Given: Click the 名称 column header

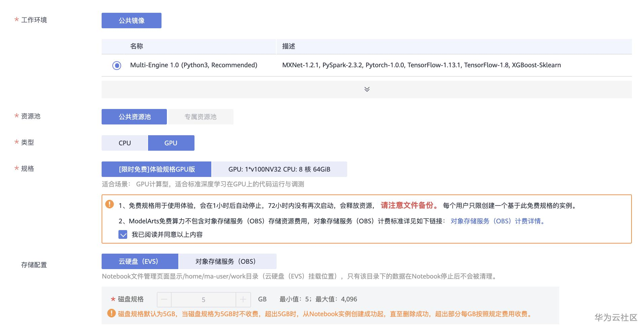Looking at the screenshot, I should [x=136, y=46].
